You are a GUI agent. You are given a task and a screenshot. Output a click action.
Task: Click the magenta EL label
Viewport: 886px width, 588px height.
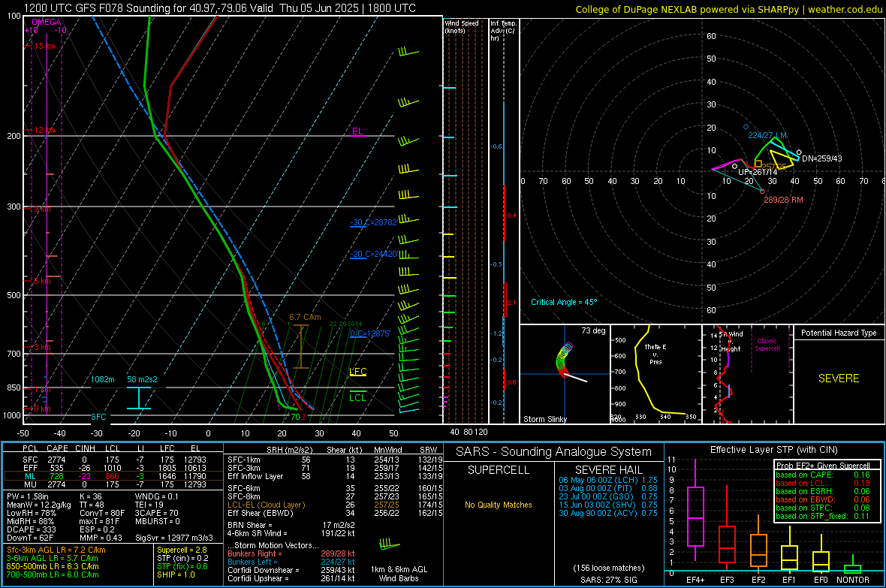(357, 131)
